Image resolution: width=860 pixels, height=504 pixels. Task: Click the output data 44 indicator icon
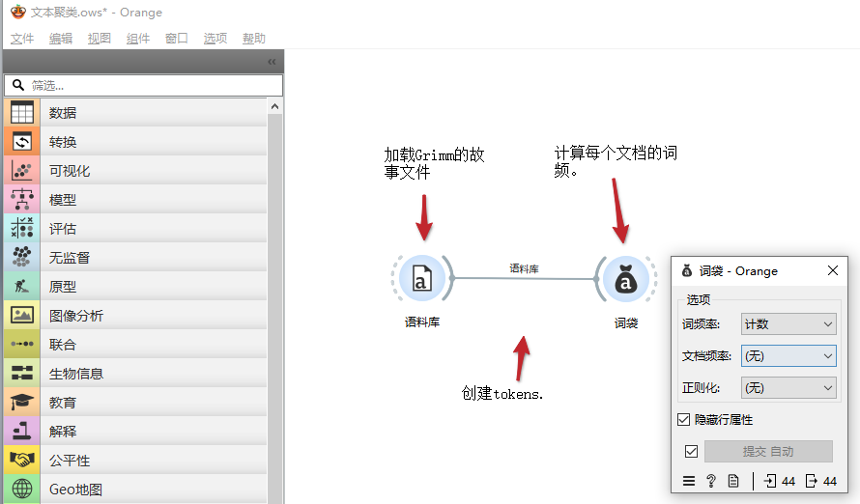(811, 481)
